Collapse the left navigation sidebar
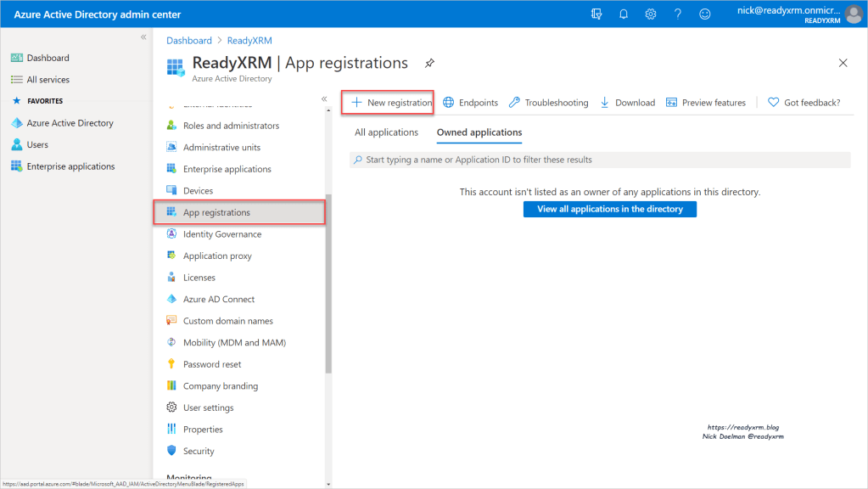This screenshot has height=489, width=868. (x=143, y=37)
